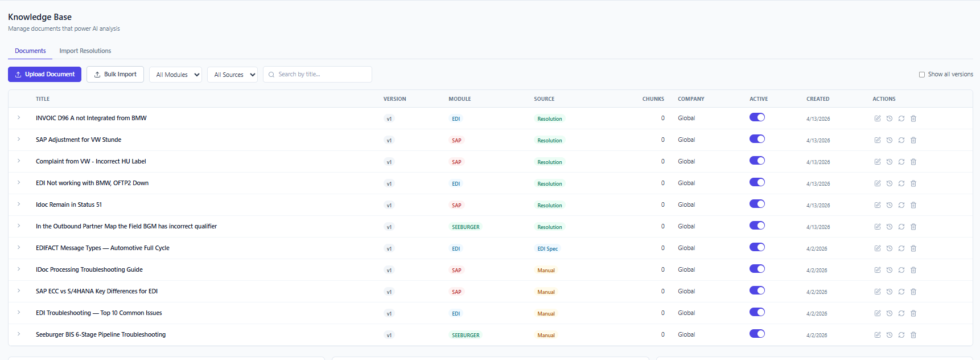The width and height of the screenshot is (980, 360).
Task: Click the TITLE column header
Action: point(43,99)
